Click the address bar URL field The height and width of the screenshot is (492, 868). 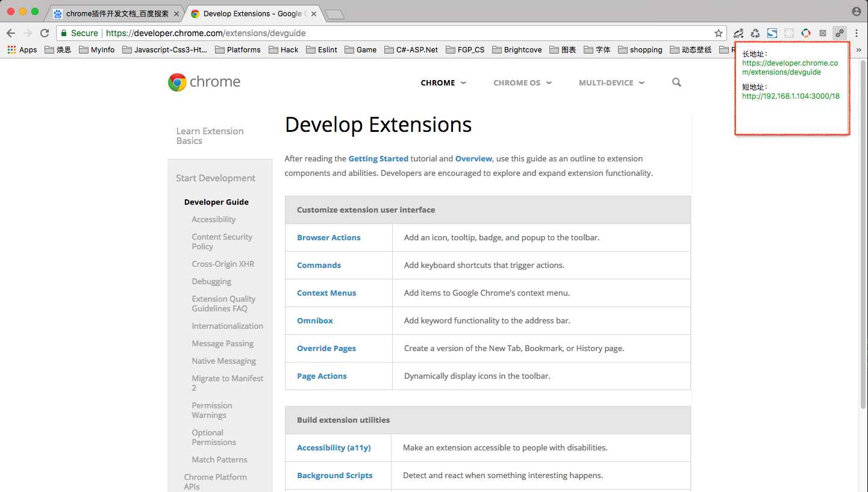(x=392, y=33)
